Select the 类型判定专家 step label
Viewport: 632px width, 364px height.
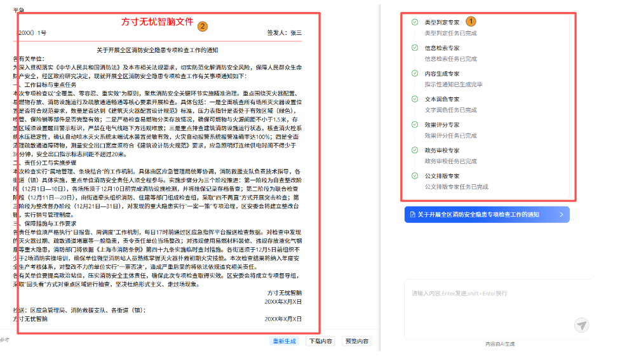(442, 22)
